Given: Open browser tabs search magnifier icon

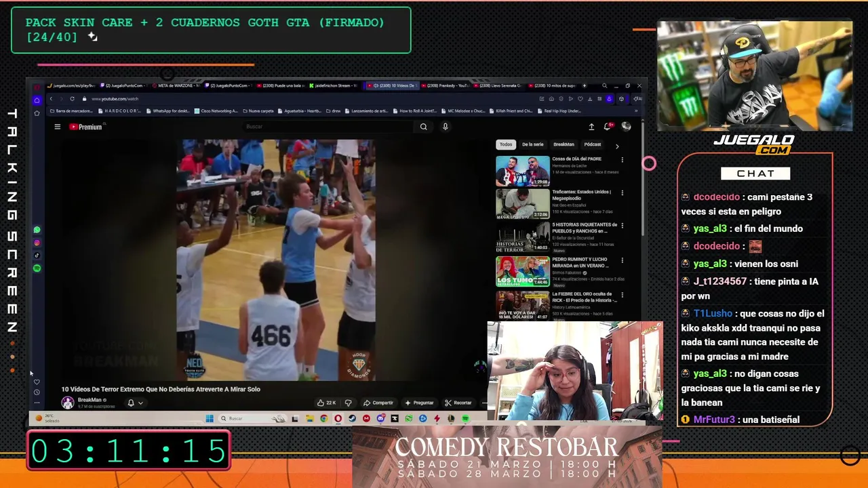Looking at the screenshot, I should pos(604,86).
